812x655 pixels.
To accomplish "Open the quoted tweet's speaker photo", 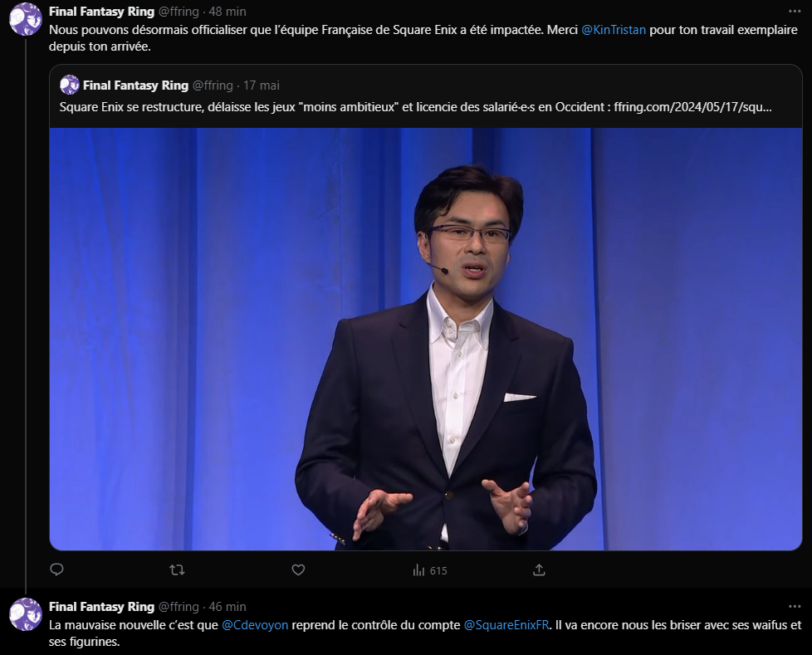I will [x=426, y=340].
